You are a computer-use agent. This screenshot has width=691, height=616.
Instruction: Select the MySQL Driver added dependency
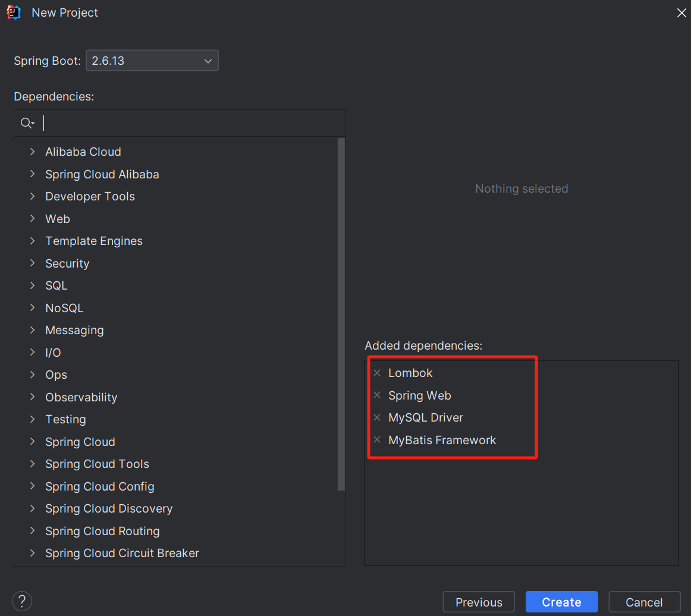426,417
